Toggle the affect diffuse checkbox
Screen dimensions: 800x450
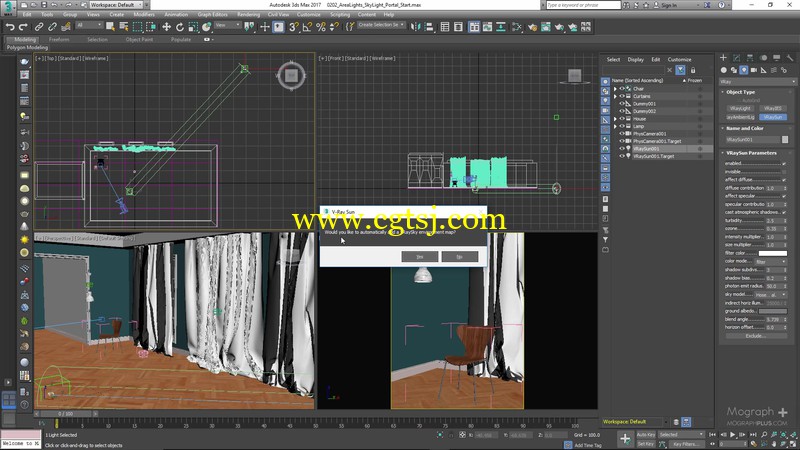click(784, 180)
